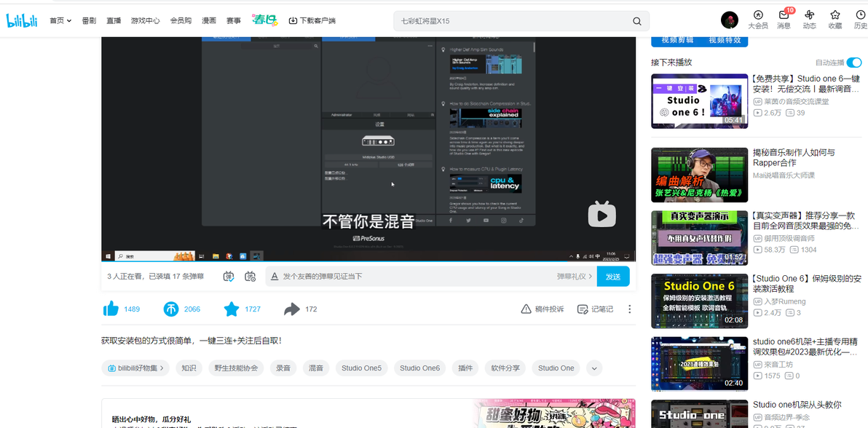
Task: Select the 野生技能协会 tag
Action: click(237, 368)
